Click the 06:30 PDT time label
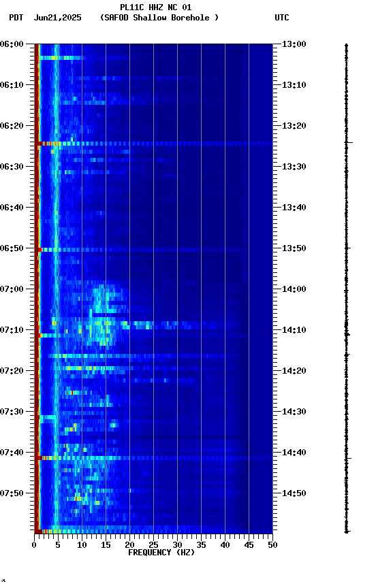Viewport: 376px width, 588px height. (12, 167)
